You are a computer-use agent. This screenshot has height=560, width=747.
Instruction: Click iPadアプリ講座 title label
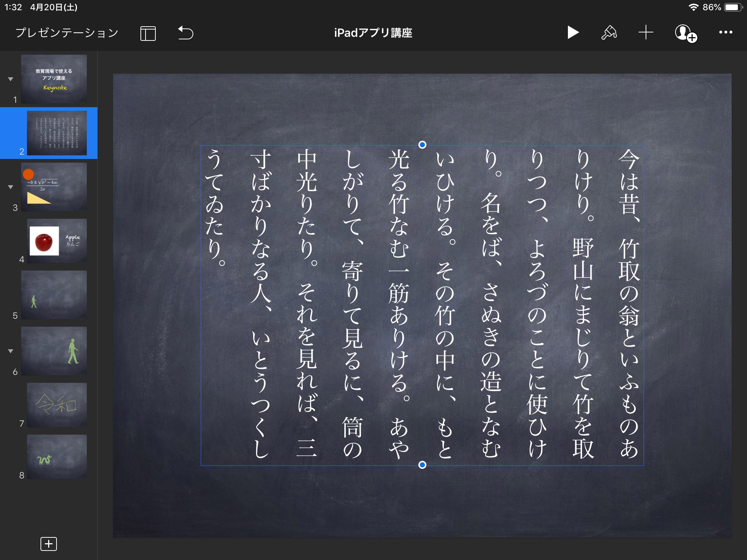point(373,33)
